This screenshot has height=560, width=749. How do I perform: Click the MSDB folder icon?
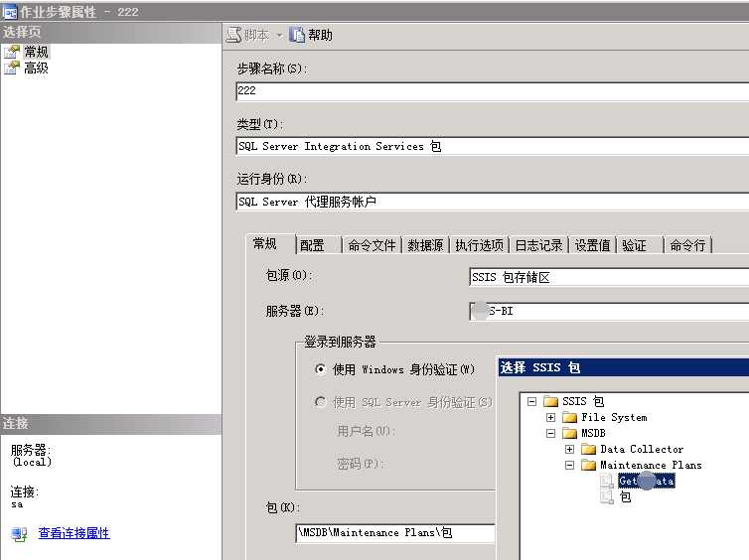coord(569,433)
